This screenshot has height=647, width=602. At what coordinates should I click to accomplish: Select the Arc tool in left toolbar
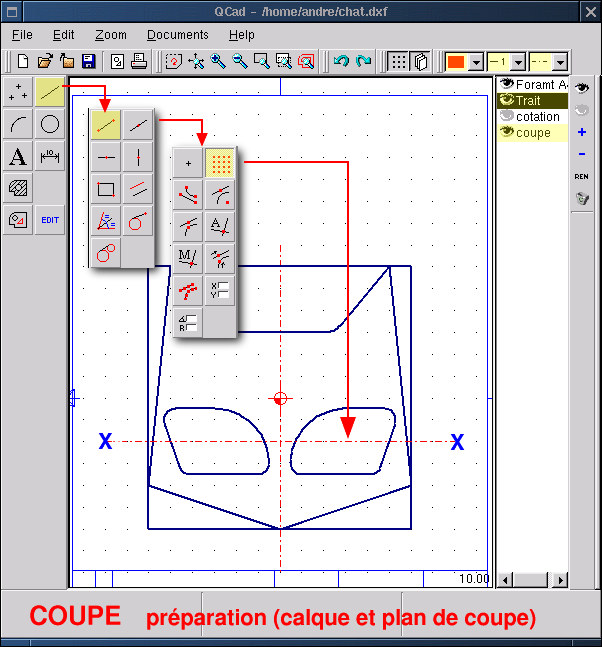[x=18, y=124]
